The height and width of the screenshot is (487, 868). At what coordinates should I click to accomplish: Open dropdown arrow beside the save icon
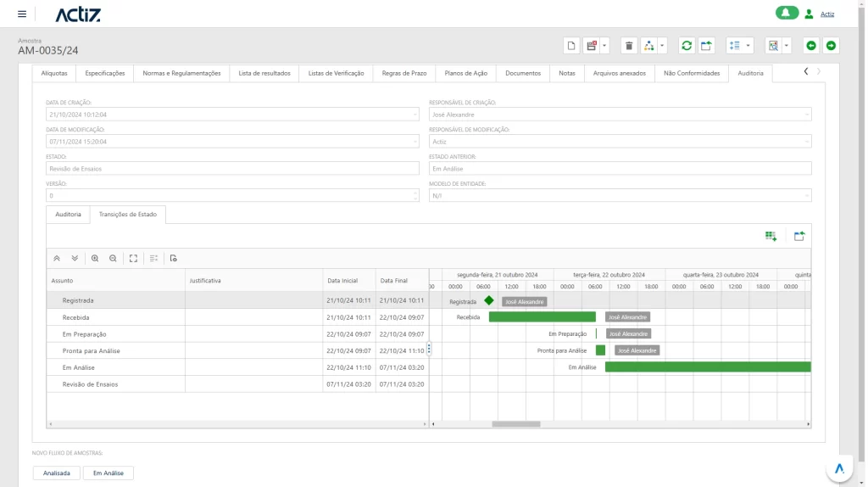(604, 46)
